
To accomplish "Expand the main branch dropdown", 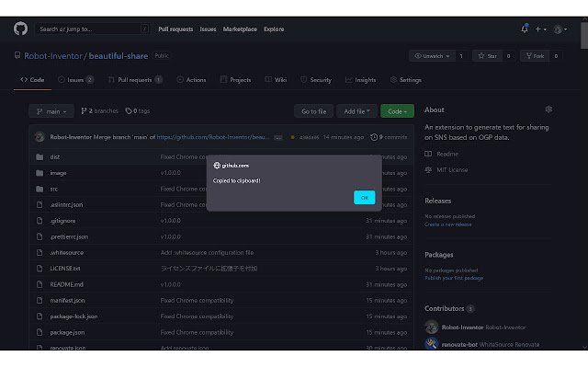I will [51, 111].
